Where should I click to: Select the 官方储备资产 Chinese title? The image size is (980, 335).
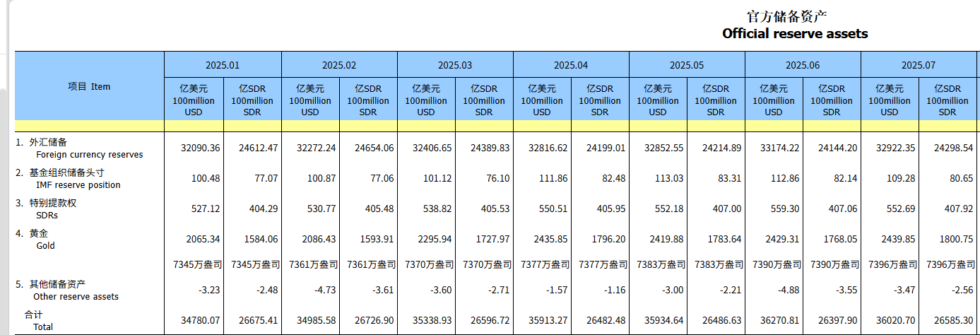(x=786, y=16)
